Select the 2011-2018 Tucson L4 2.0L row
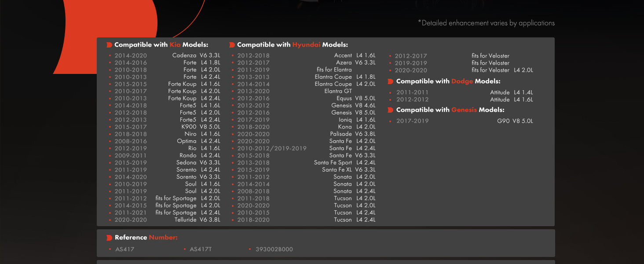The height and width of the screenshot is (264, 644). [x=304, y=198]
